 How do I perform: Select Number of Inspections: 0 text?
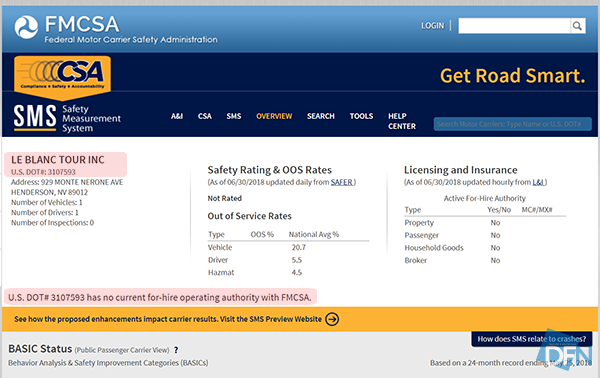pos(52,223)
